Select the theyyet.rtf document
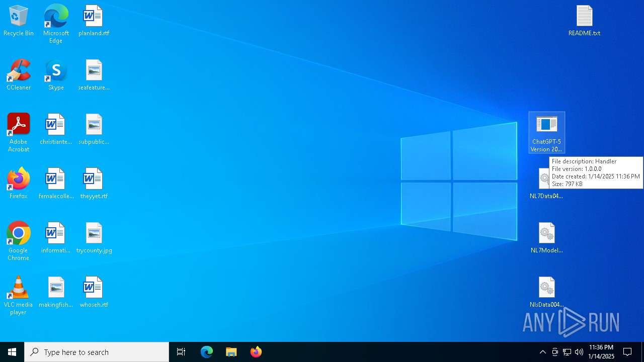 click(94, 184)
